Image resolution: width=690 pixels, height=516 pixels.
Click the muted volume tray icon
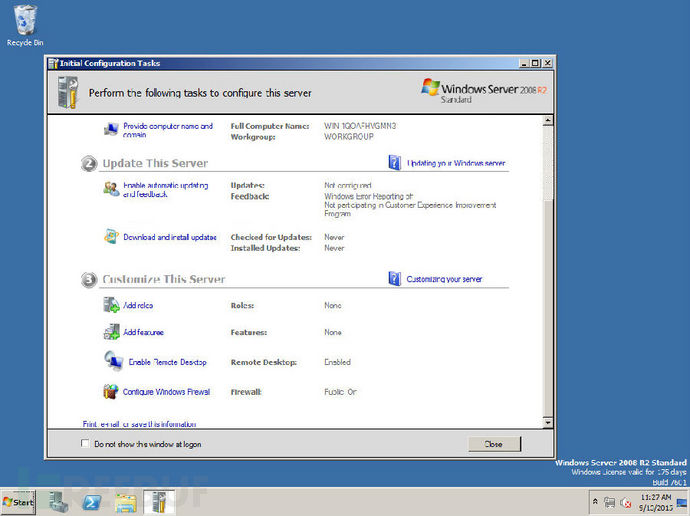[626, 502]
